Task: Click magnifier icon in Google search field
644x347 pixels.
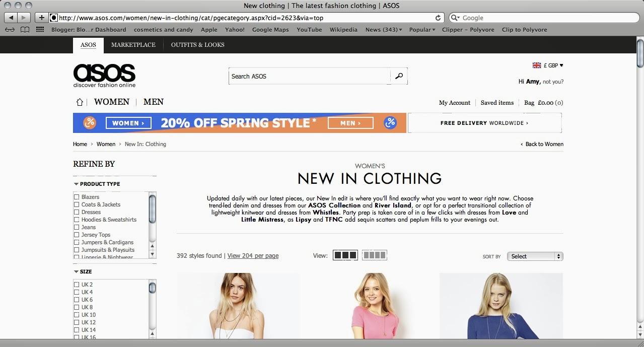Action: click(455, 18)
